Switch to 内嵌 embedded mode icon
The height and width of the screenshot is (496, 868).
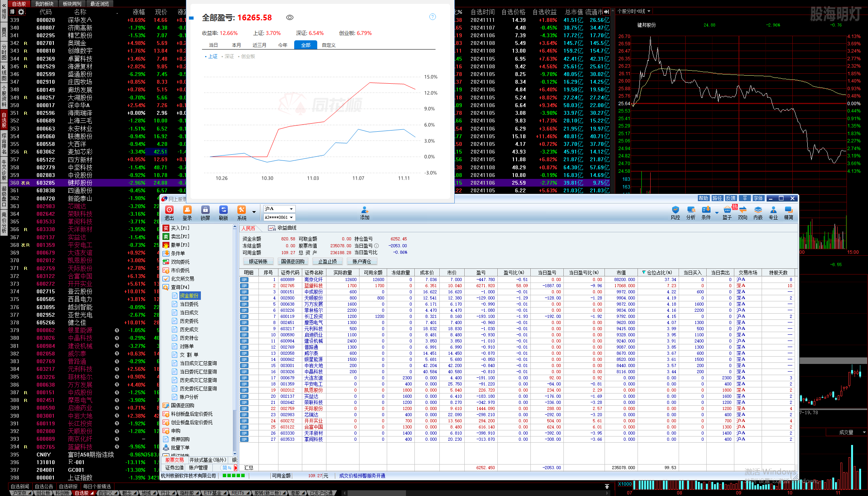pyautogui.click(x=758, y=212)
